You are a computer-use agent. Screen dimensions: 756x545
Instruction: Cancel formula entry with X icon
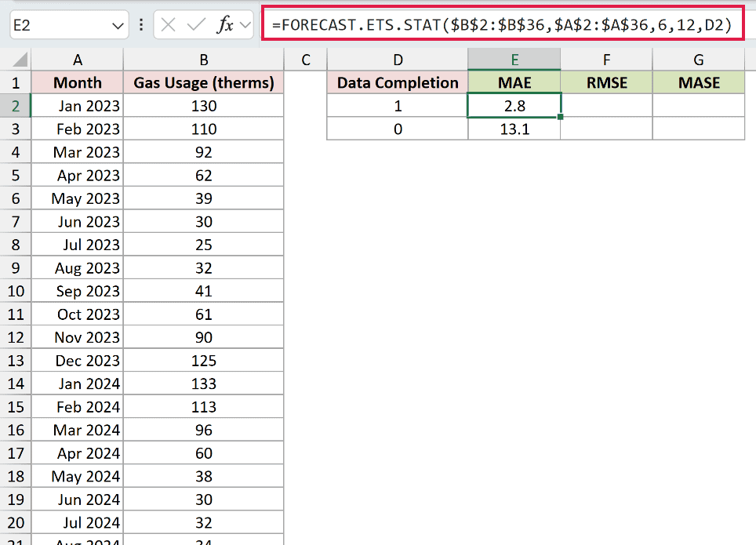168,24
